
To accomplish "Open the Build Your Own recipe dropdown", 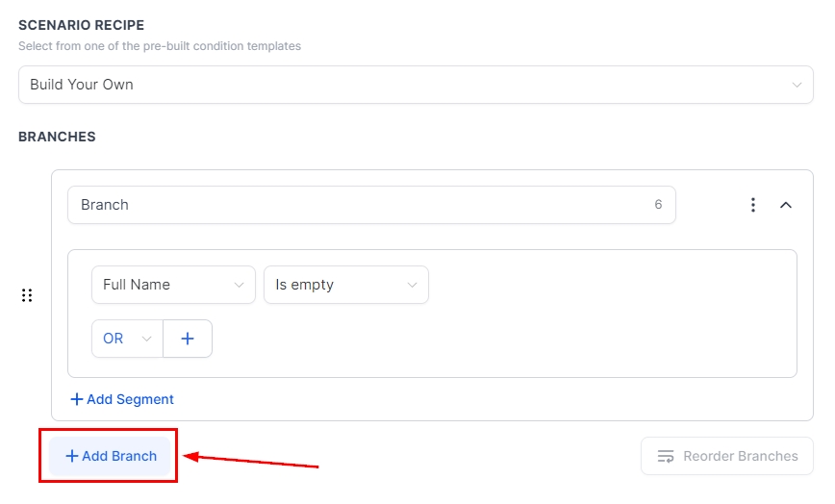I will pyautogui.click(x=416, y=85).
